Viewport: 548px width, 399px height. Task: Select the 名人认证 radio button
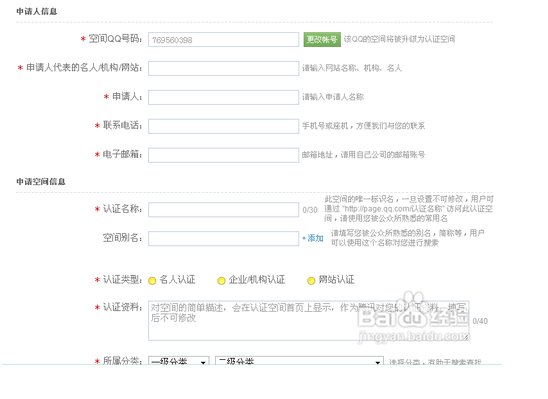pyautogui.click(x=152, y=281)
